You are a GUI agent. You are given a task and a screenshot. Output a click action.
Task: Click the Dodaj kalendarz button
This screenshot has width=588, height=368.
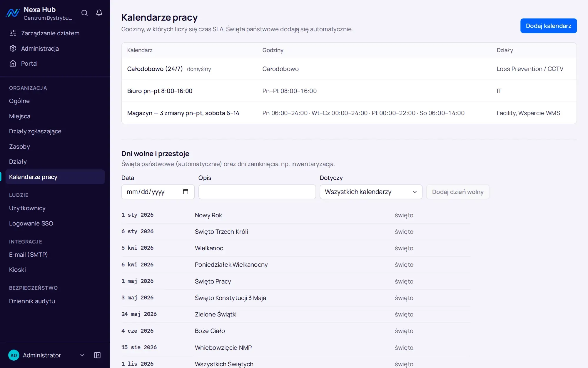point(548,26)
